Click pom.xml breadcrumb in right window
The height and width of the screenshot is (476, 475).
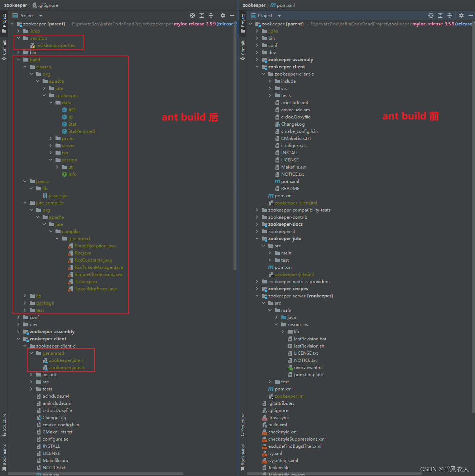[283, 5]
